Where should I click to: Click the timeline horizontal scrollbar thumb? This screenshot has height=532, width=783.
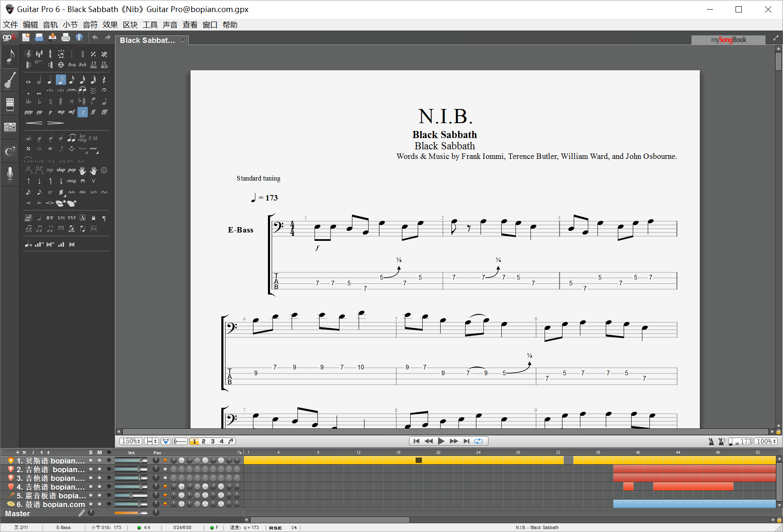(330, 520)
